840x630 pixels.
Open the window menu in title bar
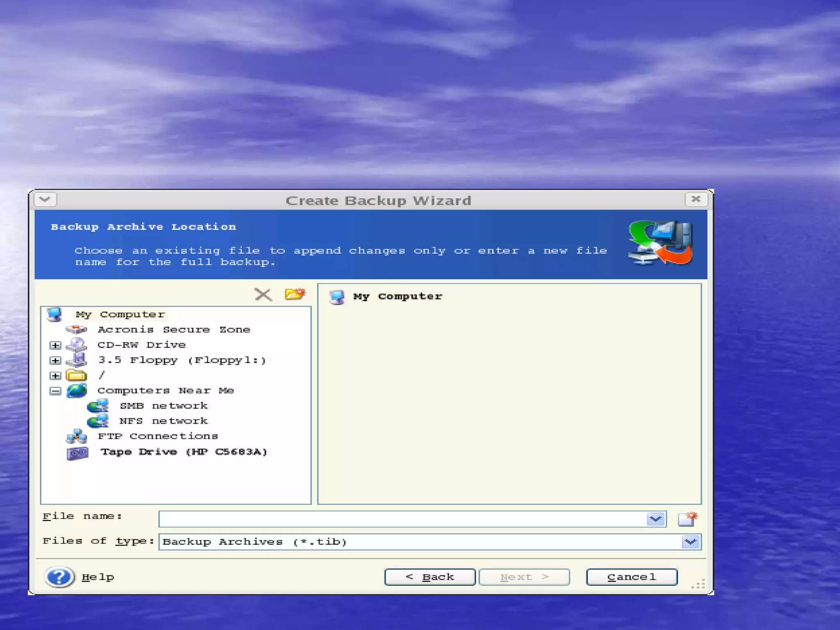[46, 199]
